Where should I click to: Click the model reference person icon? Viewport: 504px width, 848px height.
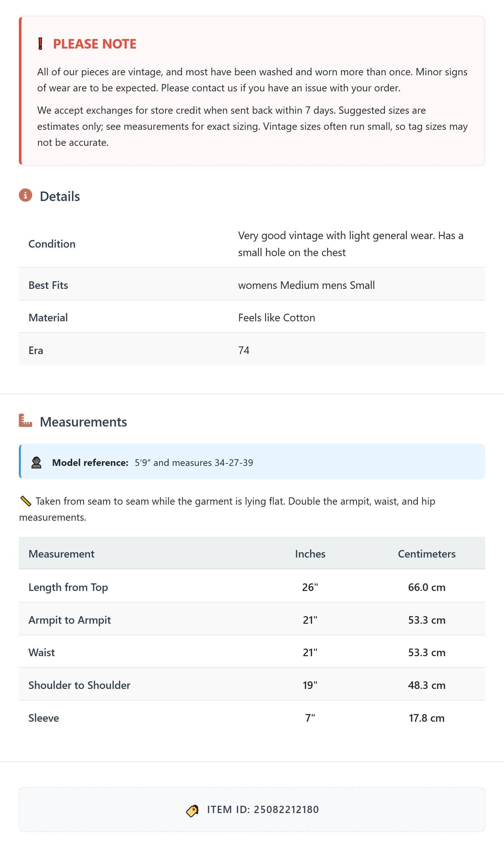tap(36, 463)
